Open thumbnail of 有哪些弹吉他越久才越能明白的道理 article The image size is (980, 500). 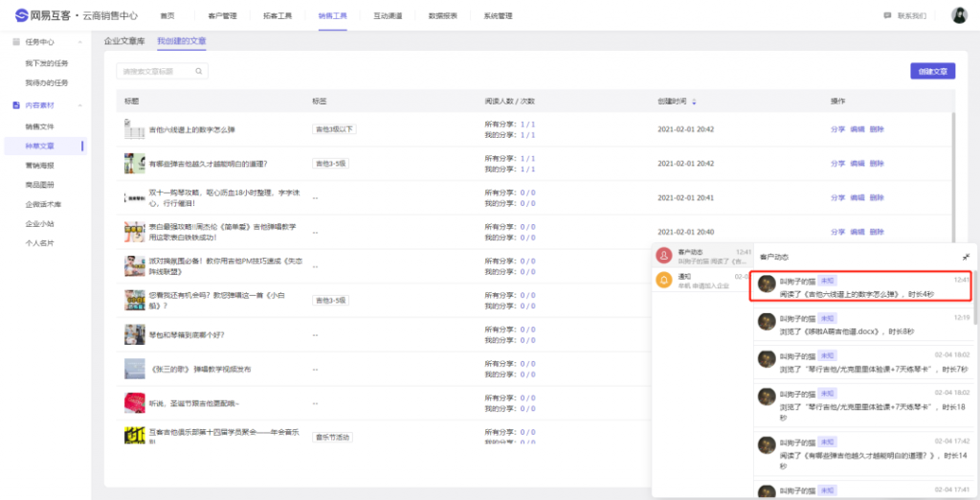(134, 164)
